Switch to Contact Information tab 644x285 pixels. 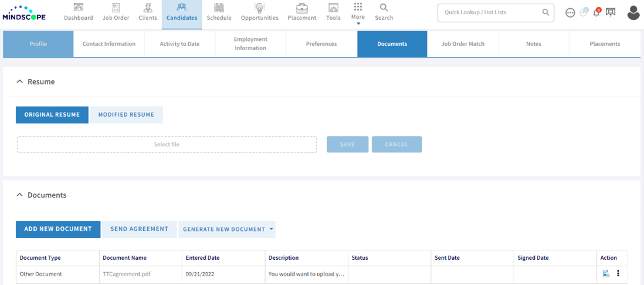coord(109,44)
